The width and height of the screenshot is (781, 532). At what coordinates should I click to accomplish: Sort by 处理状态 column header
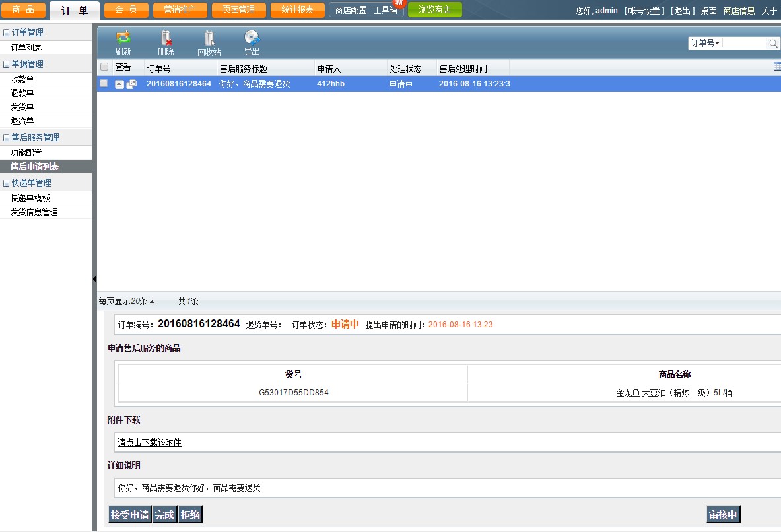tap(405, 69)
